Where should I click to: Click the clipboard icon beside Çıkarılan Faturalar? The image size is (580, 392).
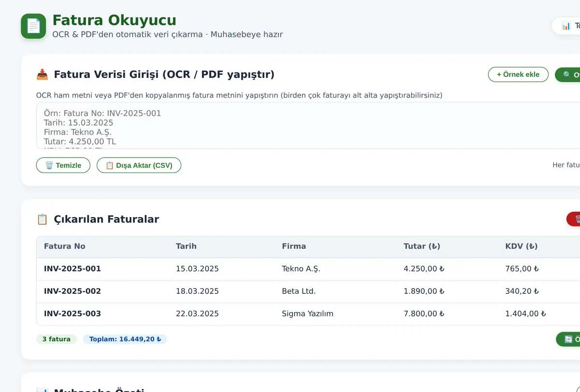pyautogui.click(x=42, y=219)
